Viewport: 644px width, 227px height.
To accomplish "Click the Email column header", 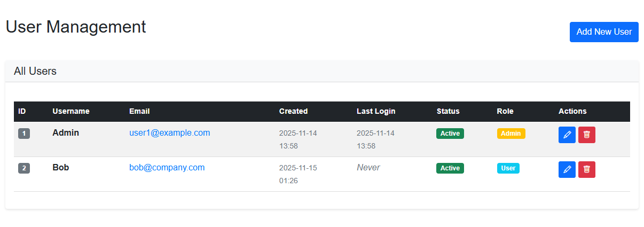I will (139, 112).
